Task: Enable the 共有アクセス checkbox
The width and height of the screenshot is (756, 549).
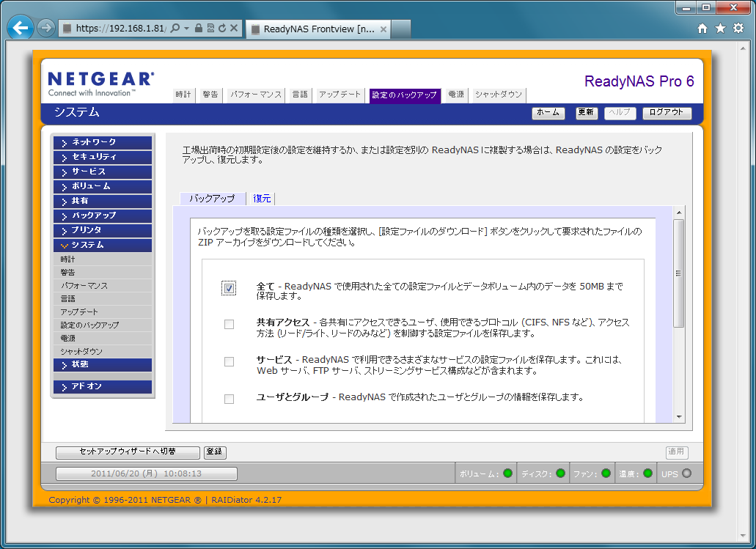Action: click(x=229, y=324)
